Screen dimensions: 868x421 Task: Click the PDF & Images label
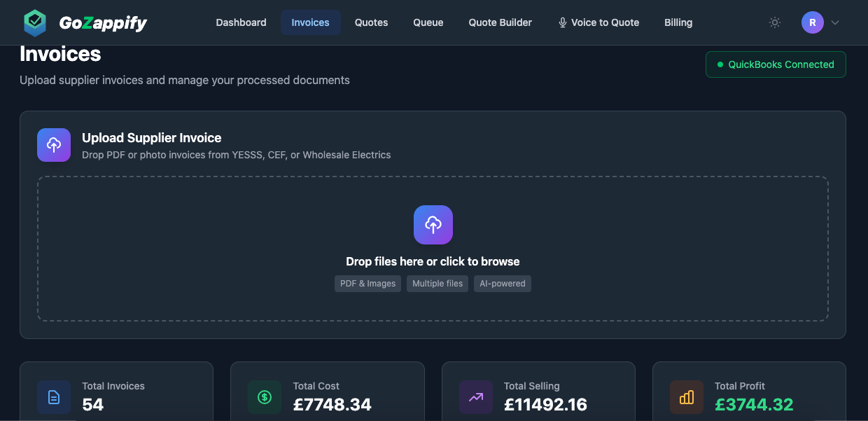click(367, 284)
